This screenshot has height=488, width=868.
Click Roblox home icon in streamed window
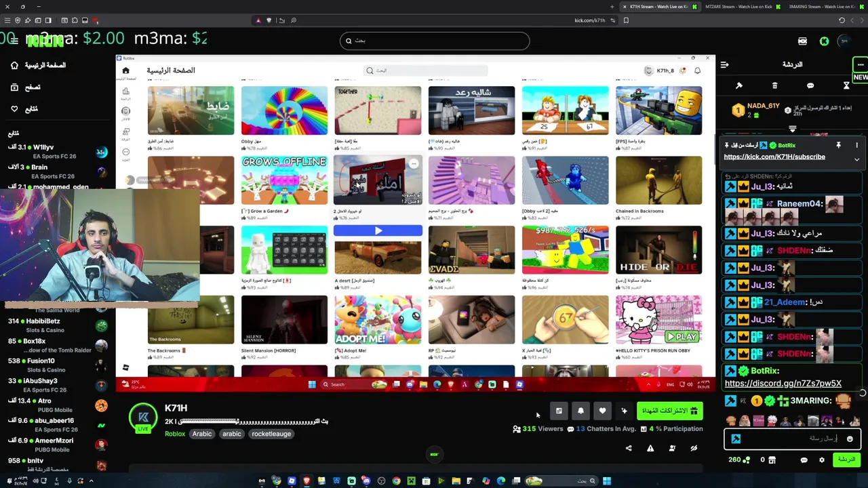click(125, 70)
